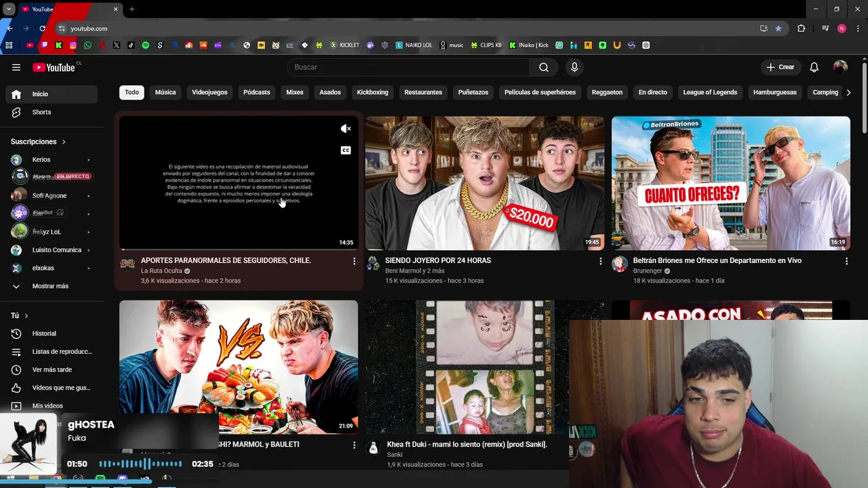The image size is (868, 488).
Task: Open the Sofi Agnone subscription channel
Action: (52, 196)
